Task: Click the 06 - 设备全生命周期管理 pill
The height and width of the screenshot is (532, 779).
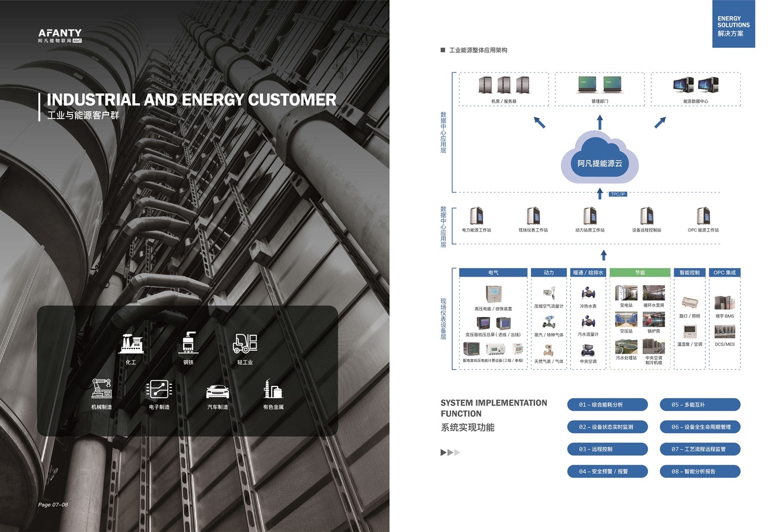Action: click(x=700, y=427)
